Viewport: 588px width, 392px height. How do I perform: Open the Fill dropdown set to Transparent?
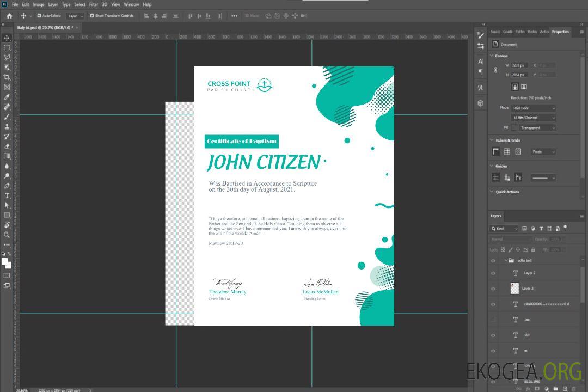pos(537,128)
